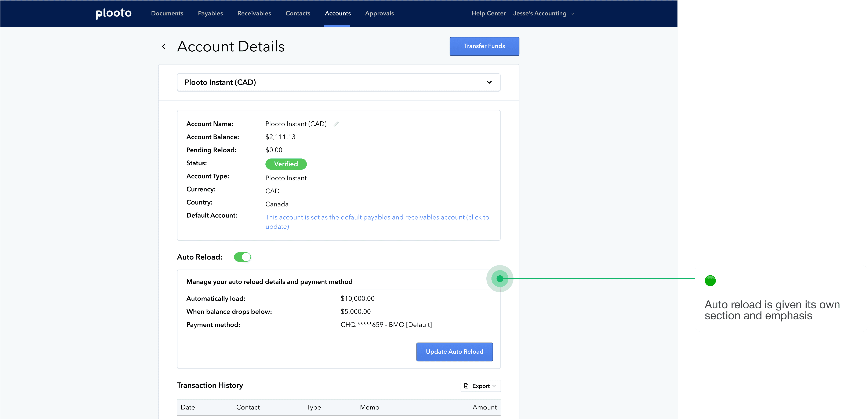Click the green dot in the annotation card
Viewport: 868px width, 419px height.
[710, 281]
